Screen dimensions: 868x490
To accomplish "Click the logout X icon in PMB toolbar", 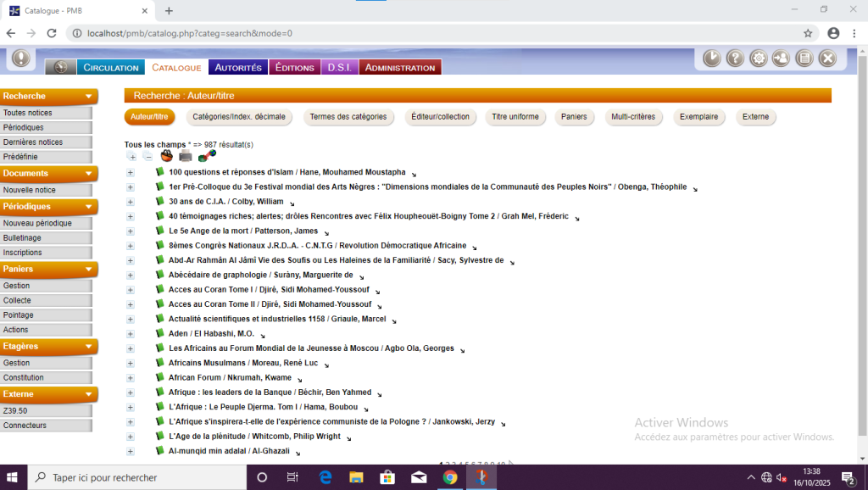I will pos(827,58).
